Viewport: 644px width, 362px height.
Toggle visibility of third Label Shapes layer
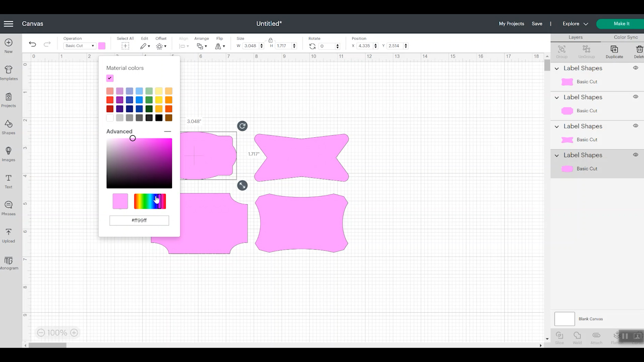pyautogui.click(x=635, y=126)
